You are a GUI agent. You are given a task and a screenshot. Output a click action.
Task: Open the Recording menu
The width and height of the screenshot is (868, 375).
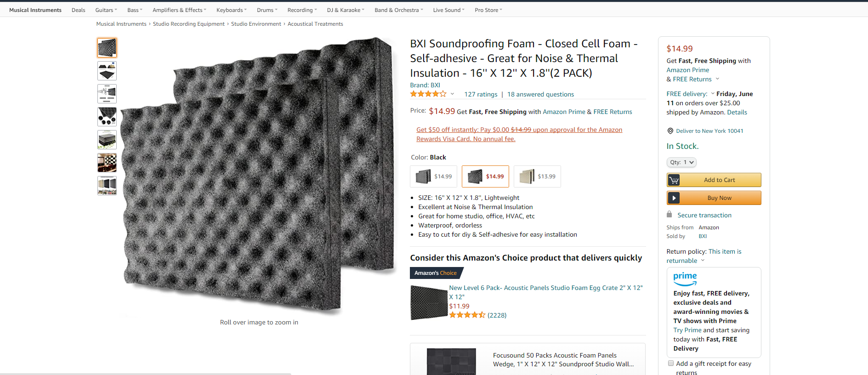[301, 10]
